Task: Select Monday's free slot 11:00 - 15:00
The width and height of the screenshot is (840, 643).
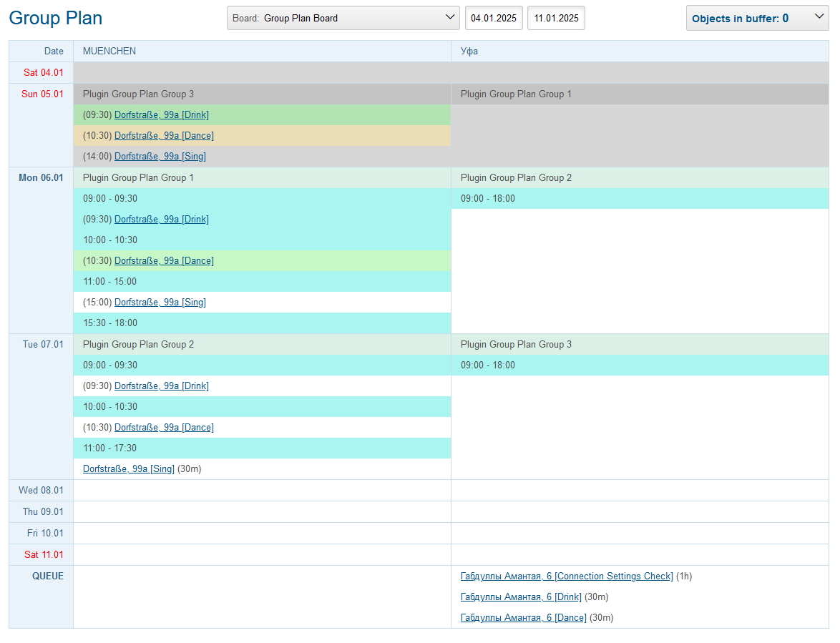Action: coord(109,282)
